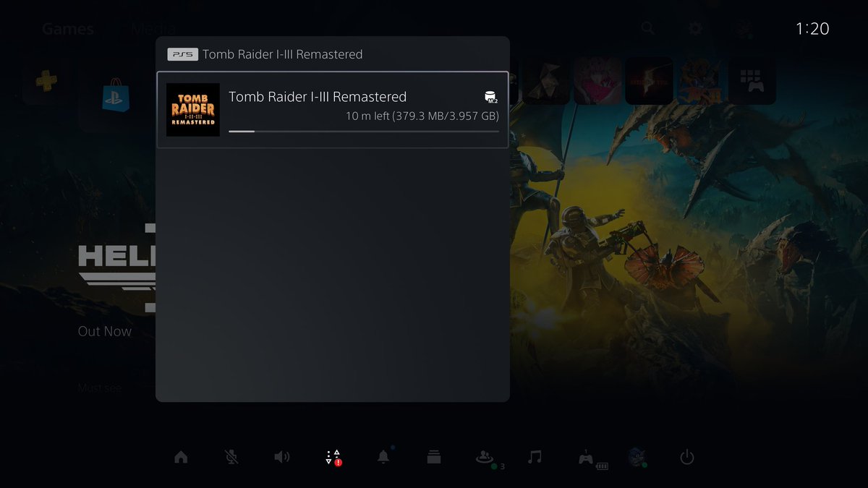Open the Power icon menu
The image size is (868, 488).
[x=687, y=457]
